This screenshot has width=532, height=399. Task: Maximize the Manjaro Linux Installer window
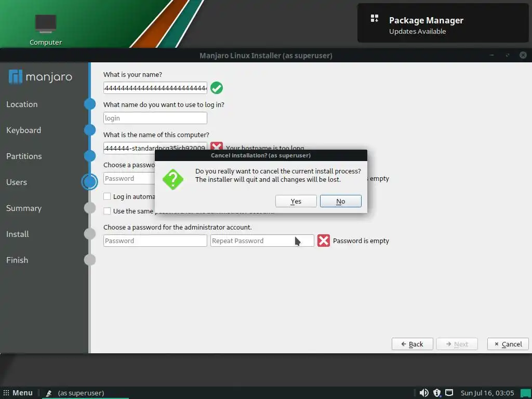[x=508, y=55]
